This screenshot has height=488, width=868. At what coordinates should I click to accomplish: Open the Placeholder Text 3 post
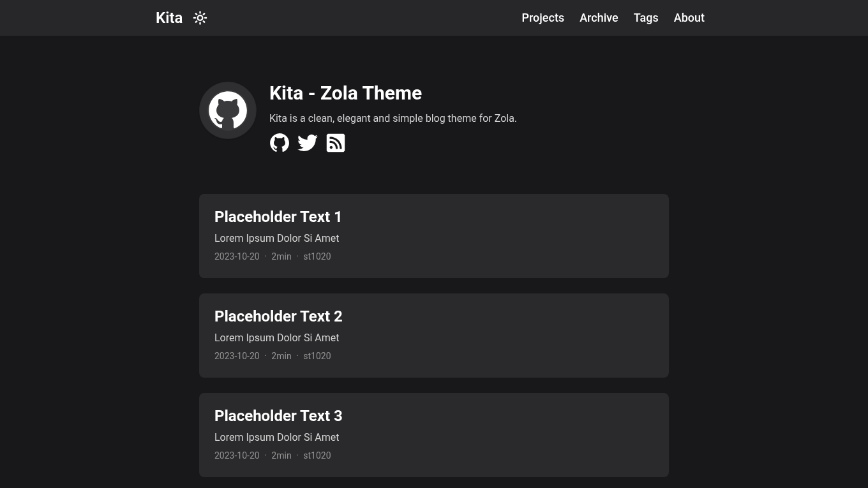click(x=278, y=416)
